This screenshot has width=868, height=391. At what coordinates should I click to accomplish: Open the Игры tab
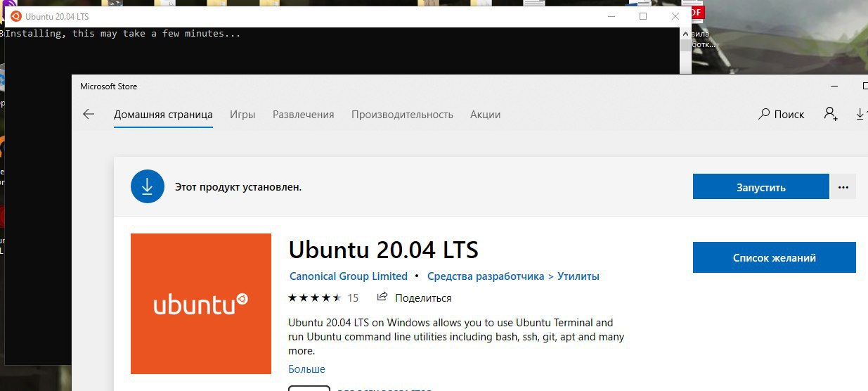tap(242, 115)
